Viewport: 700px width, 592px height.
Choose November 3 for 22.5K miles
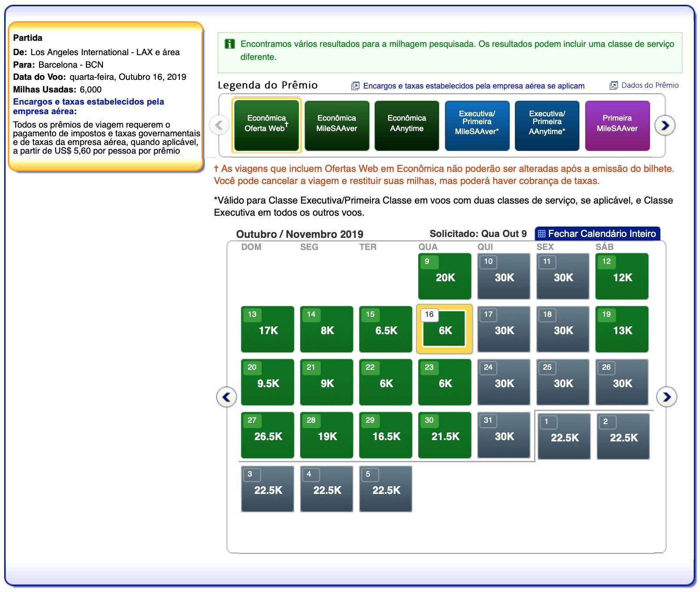tap(267, 489)
